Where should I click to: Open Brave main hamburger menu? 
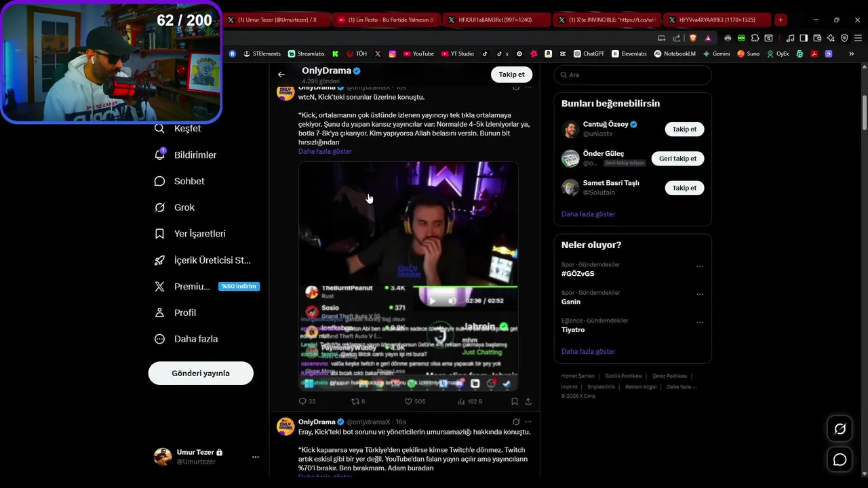point(856,38)
